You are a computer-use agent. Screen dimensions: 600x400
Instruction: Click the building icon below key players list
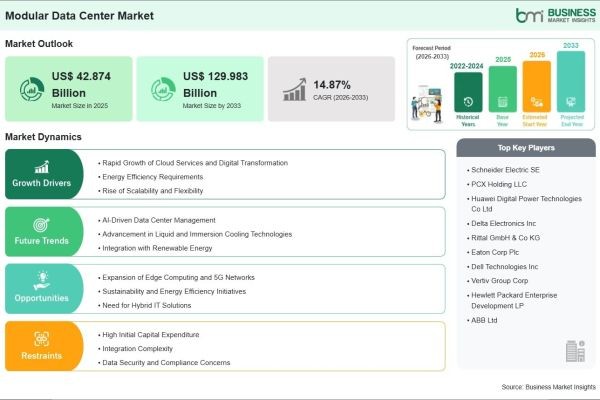click(x=576, y=351)
